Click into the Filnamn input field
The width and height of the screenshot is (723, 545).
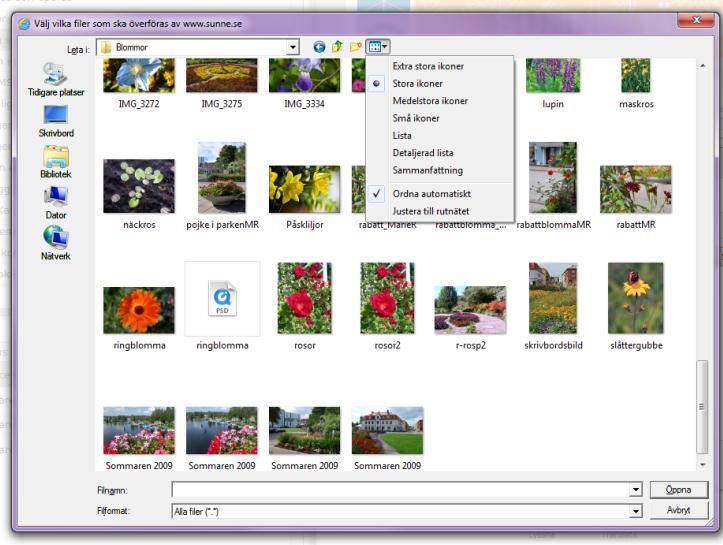400,490
